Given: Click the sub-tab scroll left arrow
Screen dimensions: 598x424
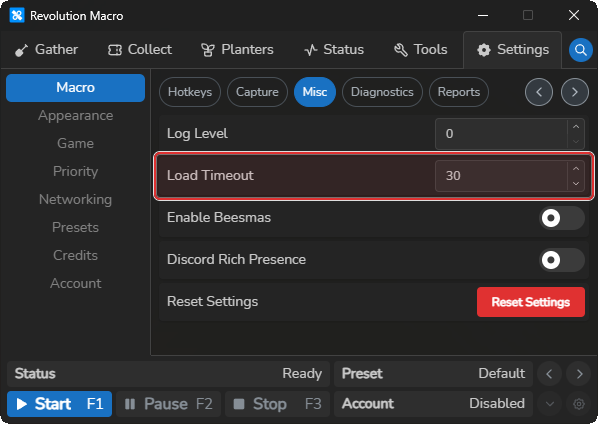Looking at the screenshot, I should point(539,92).
